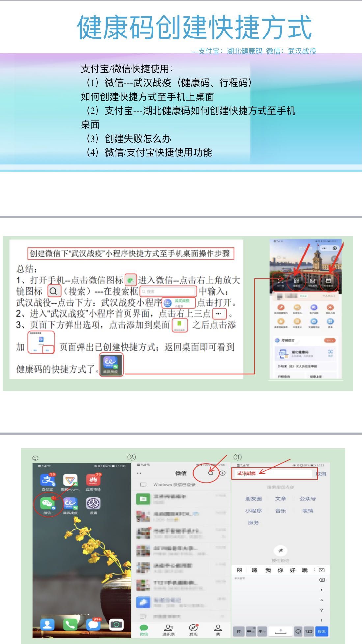Click the WeChat search input field

coord(273,473)
